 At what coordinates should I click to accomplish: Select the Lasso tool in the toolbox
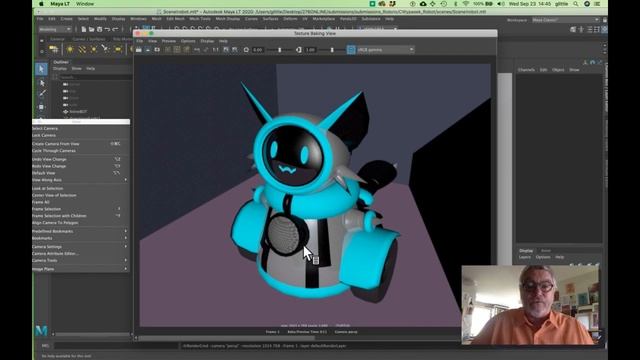(42, 83)
